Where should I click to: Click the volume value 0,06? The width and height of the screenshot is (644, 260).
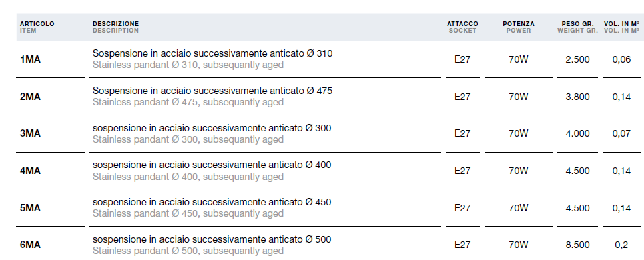tap(621, 59)
